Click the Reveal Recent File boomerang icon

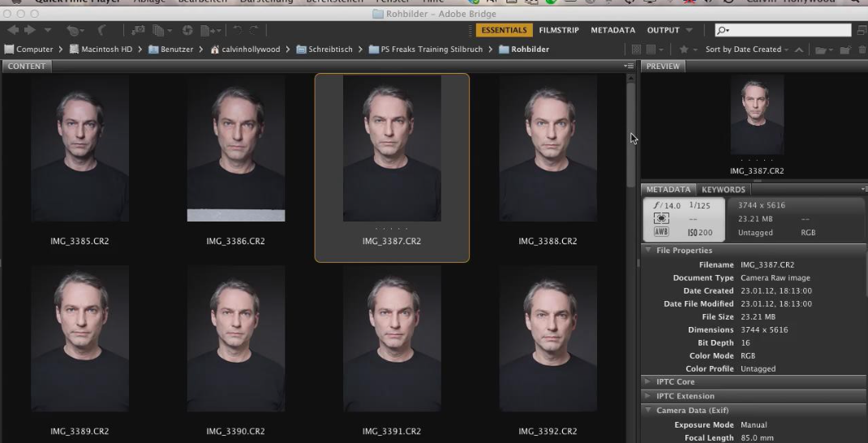74,31
